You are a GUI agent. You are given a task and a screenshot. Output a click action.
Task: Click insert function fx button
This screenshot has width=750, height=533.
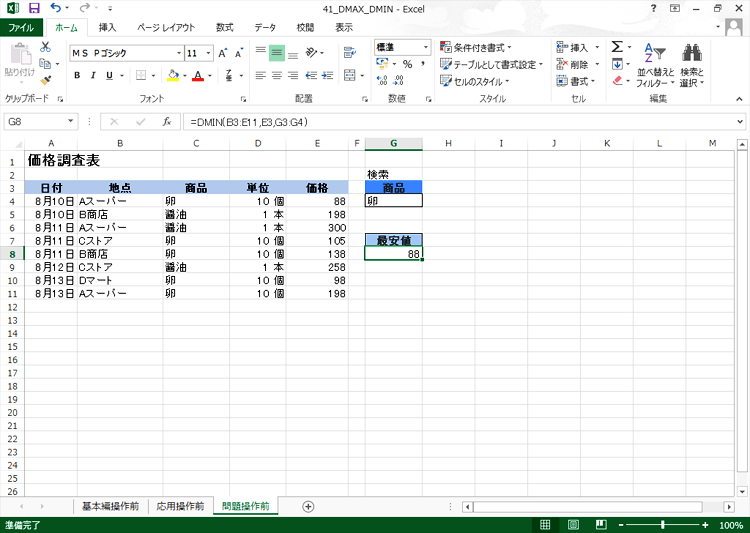167,122
